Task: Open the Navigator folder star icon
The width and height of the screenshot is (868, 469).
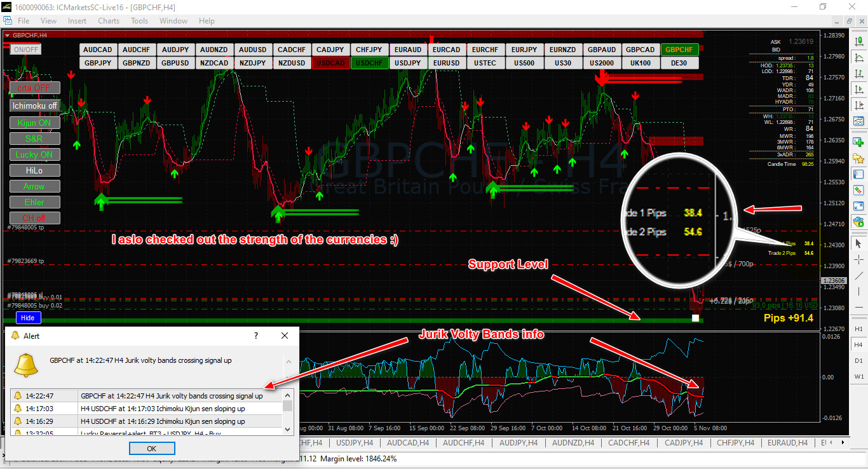Action: click(859, 158)
